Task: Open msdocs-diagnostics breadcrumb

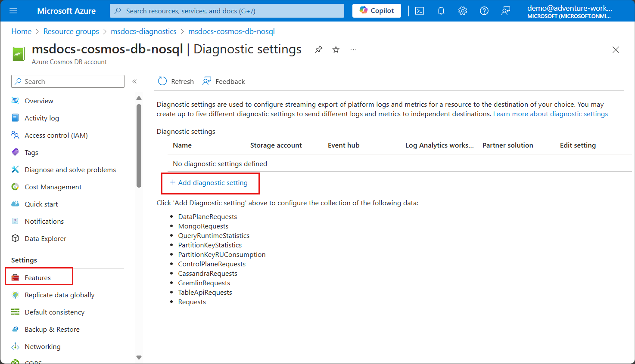Action: click(143, 31)
